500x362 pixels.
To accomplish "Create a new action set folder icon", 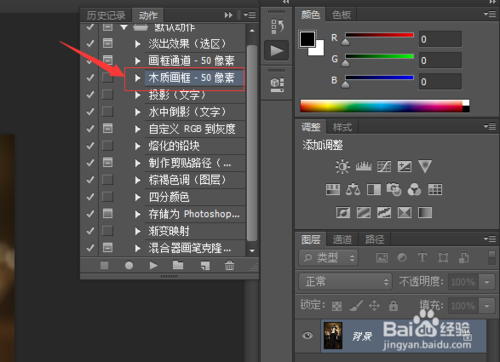I will pos(178,265).
